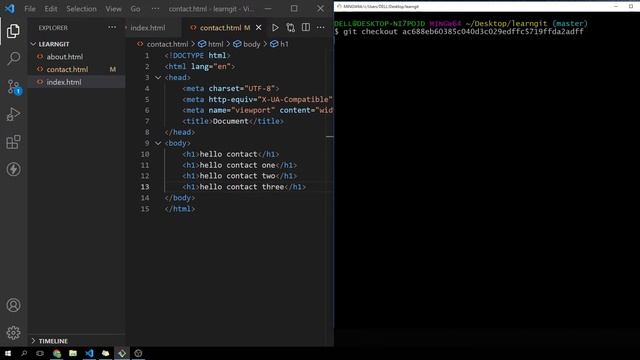Open the File menu
Screen dimensions: 640x360
pos(30,9)
